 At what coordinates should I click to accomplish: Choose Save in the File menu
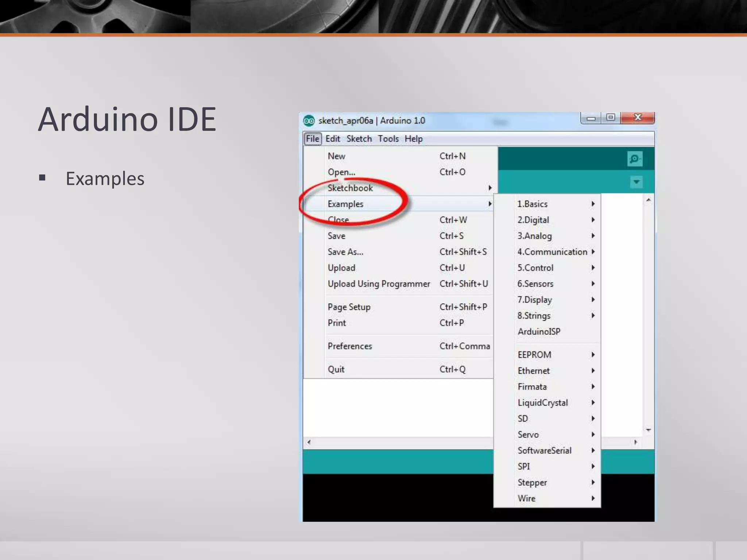pos(399,236)
